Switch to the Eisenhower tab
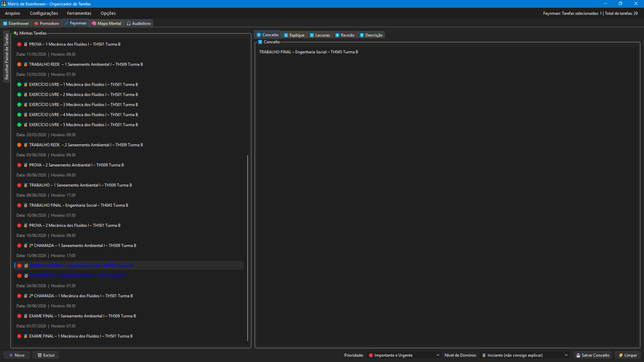This screenshot has width=644, height=362. click(16, 23)
